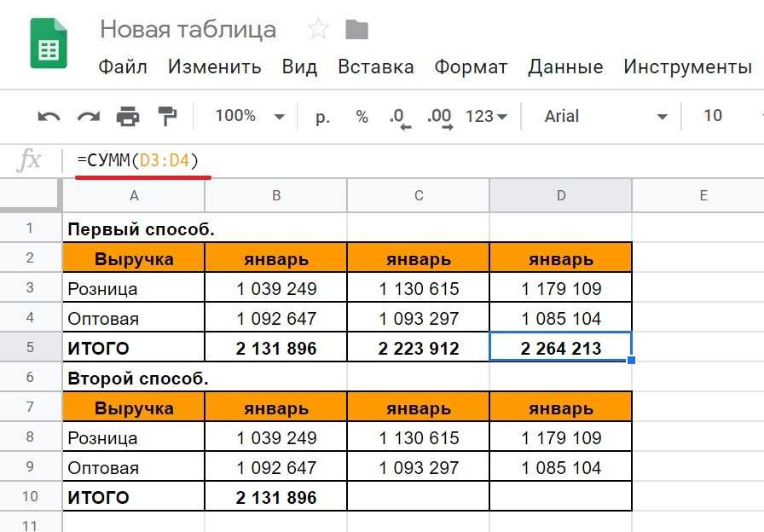
Task: Click the Google Sheets home logo
Action: tap(49, 43)
